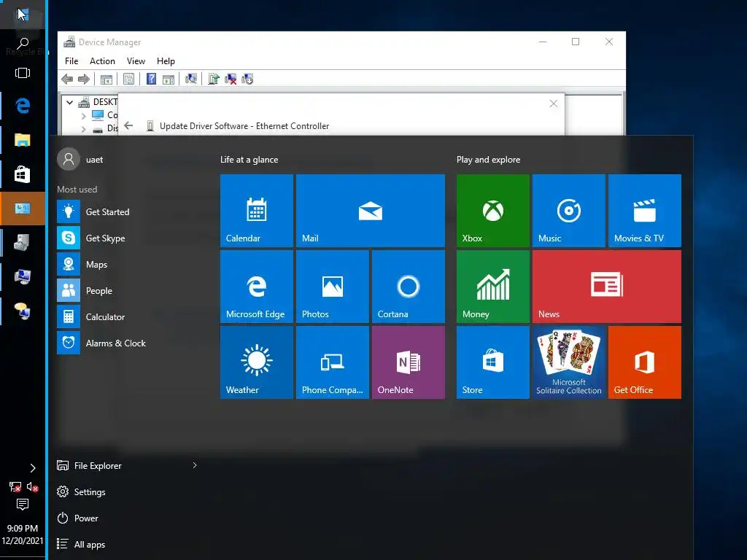This screenshot has height=560, width=747.
Task: Expand the Disk drives node chevron
Action: point(83,129)
